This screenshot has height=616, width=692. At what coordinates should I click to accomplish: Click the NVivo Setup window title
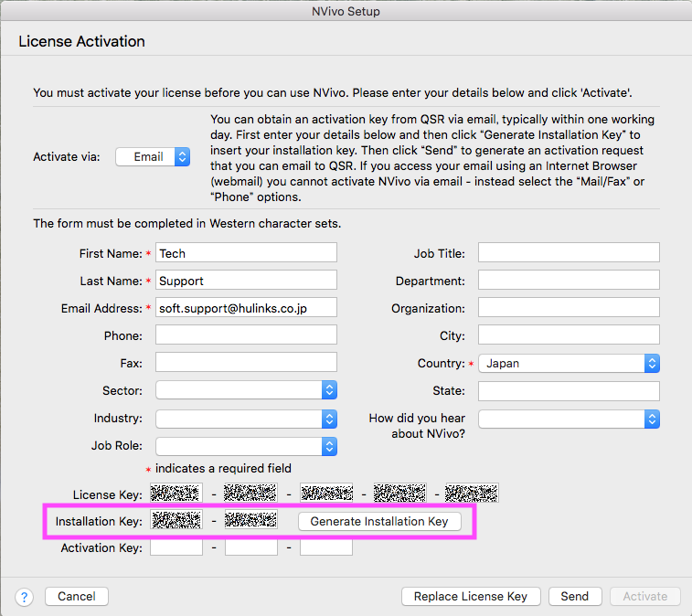click(346, 11)
